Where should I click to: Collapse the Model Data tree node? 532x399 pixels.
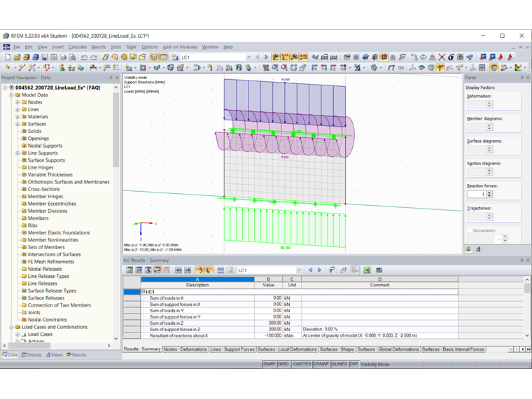pos(11,95)
